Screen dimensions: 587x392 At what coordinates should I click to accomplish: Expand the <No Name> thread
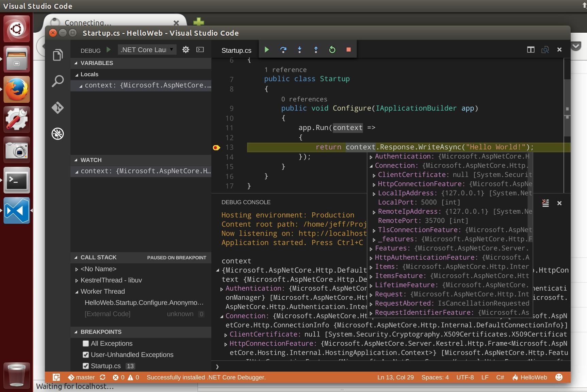(x=77, y=269)
